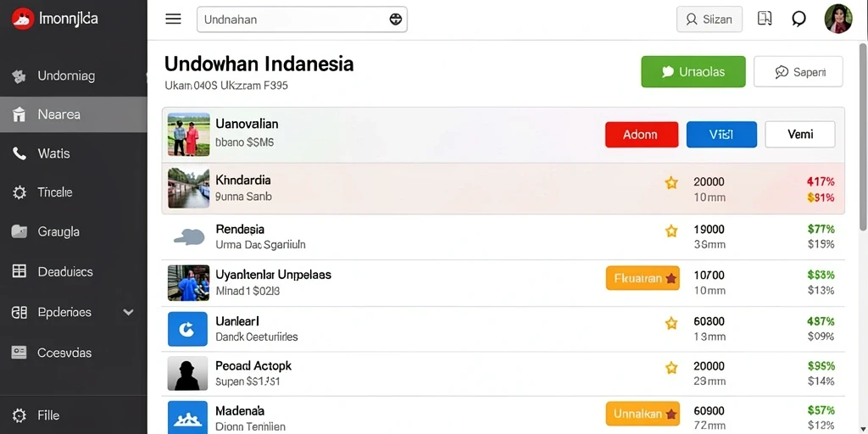Click the Undomiag sidebar icon
868x434 pixels.
point(19,76)
